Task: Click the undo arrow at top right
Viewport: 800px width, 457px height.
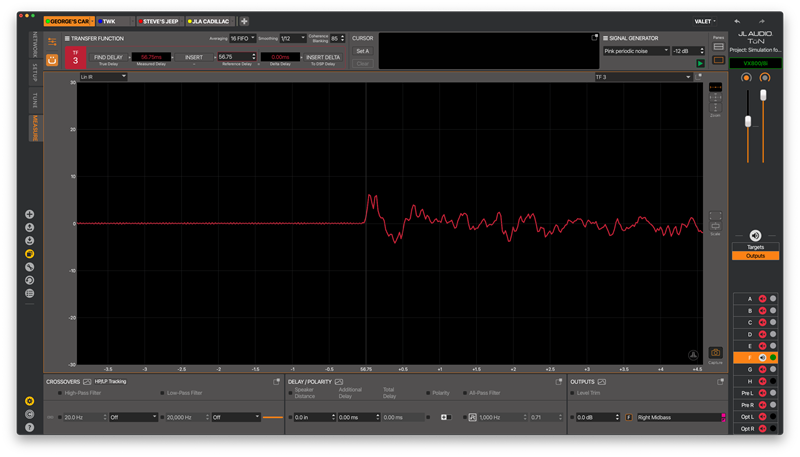Action: tap(737, 21)
